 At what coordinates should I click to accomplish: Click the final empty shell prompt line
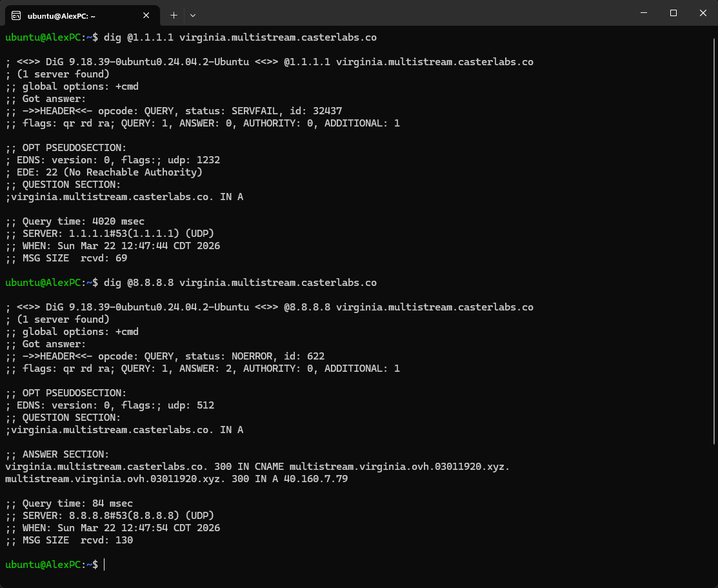point(55,565)
